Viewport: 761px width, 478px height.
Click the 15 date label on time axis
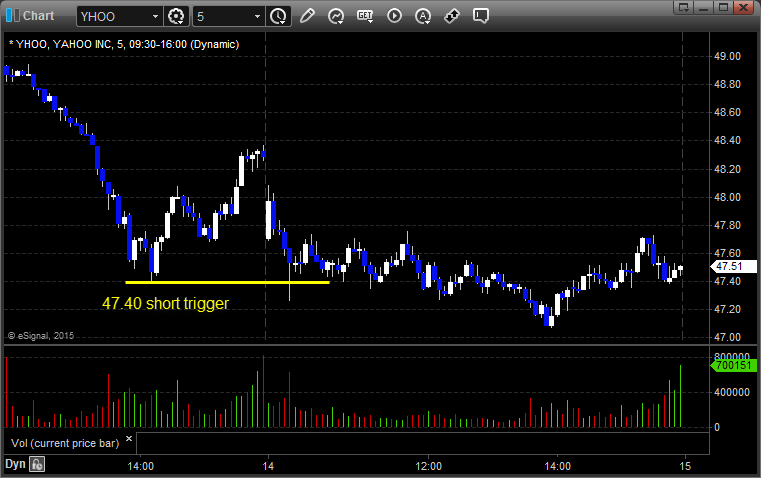685,466
